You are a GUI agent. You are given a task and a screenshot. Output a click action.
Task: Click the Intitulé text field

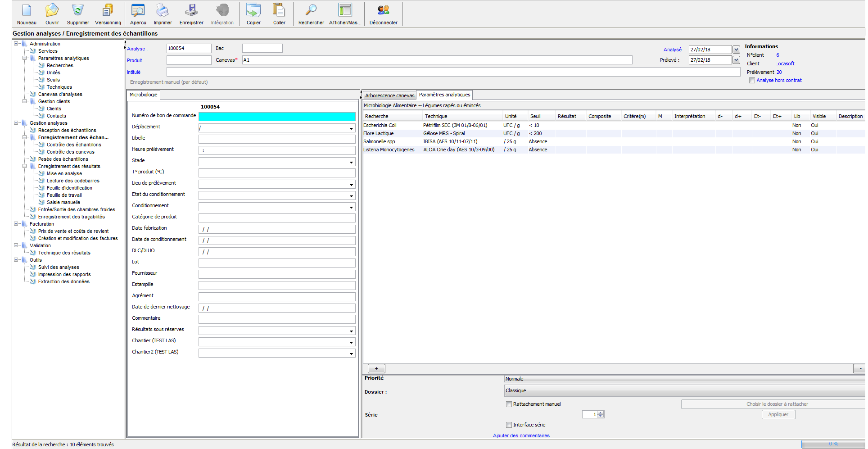pos(453,72)
